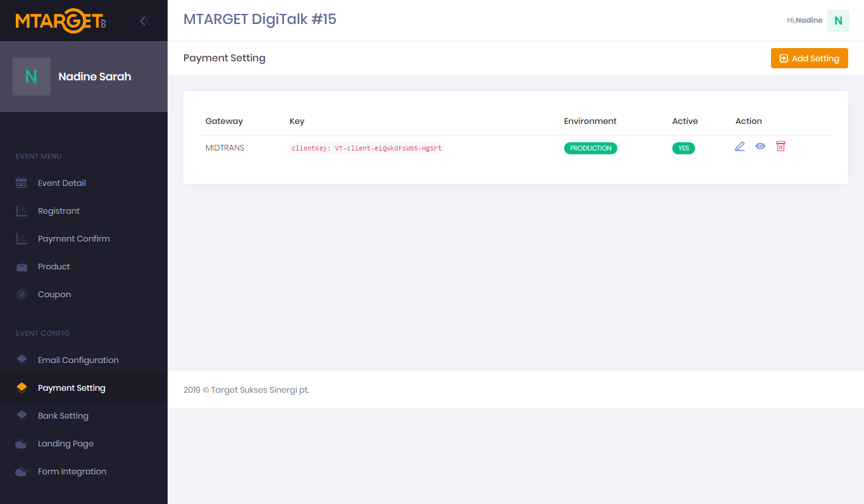Click the Action column header
The height and width of the screenshot is (504, 864).
tap(749, 121)
